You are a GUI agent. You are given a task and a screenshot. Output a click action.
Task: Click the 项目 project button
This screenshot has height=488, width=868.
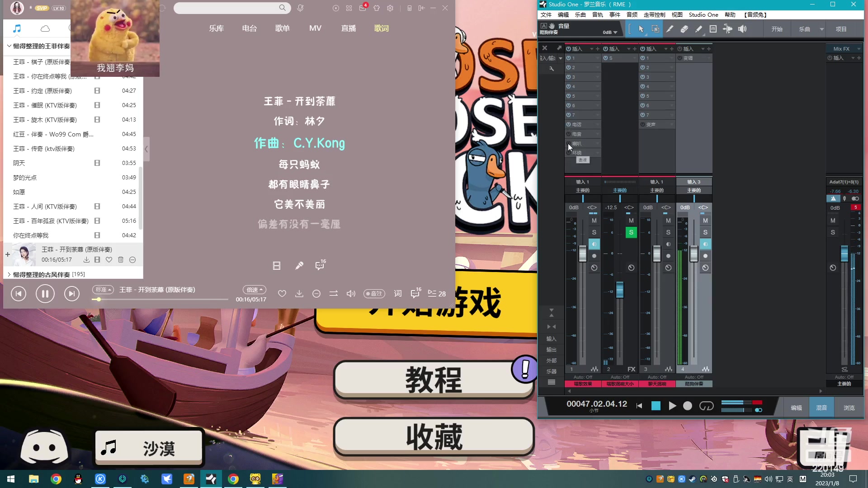tap(841, 29)
